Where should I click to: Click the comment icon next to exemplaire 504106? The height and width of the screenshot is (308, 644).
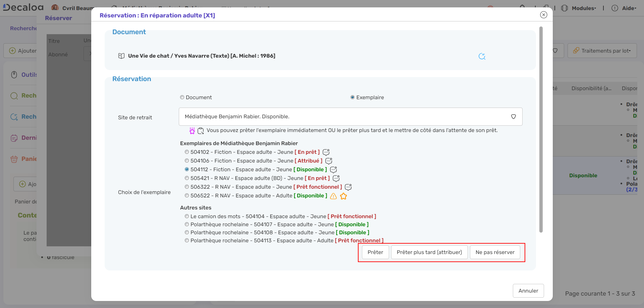(x=329, y=161)
